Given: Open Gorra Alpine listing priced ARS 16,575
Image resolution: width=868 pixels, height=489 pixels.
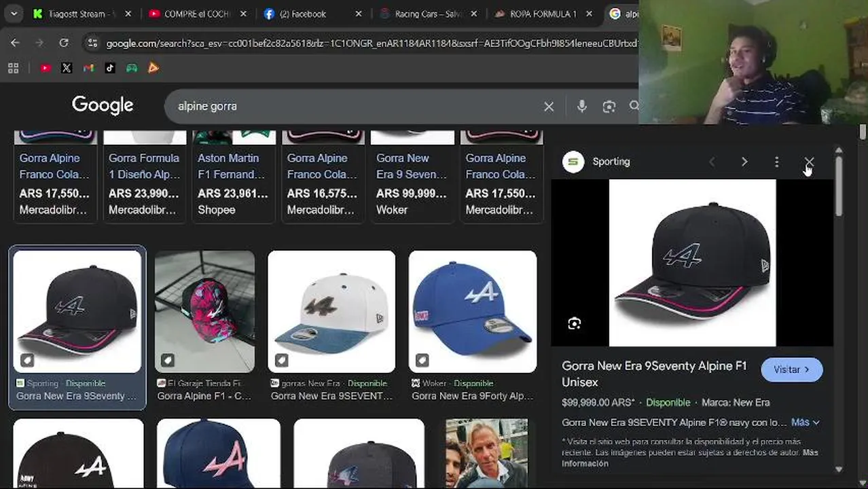Looking at the screenshot, I should tap(323, 176).
